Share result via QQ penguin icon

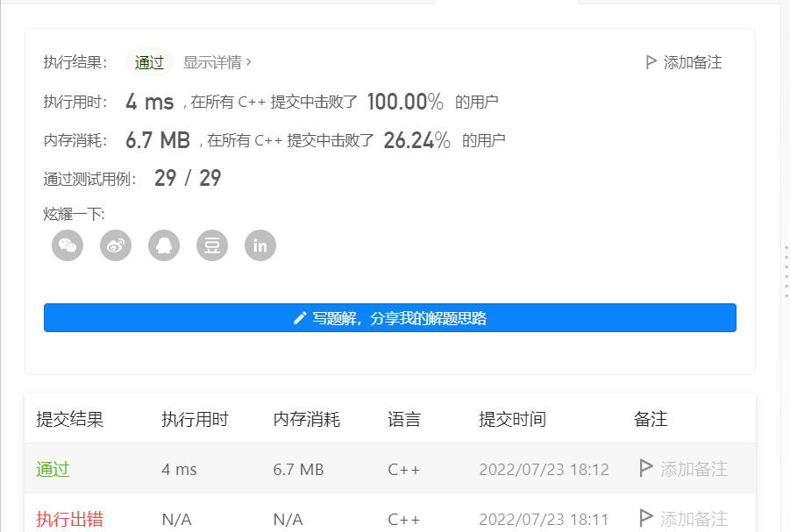[164, 245]
